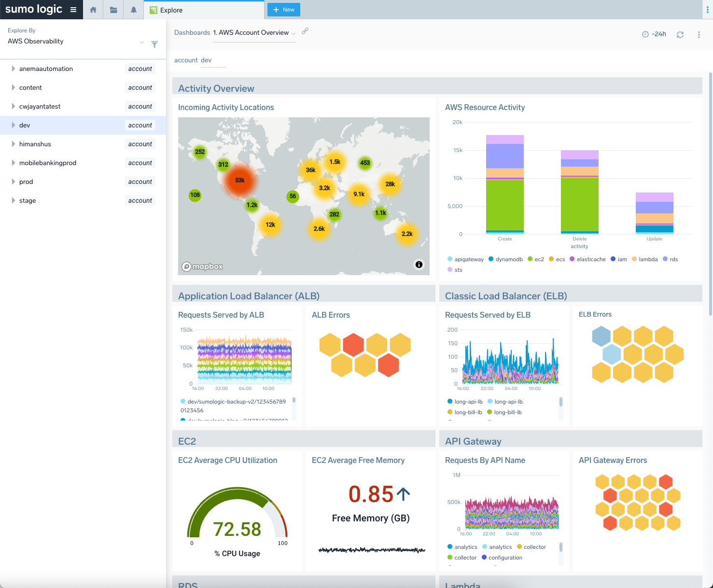Open the Library folder icon tab
This screenshot has width=713, height=588.
coord(113,10)
